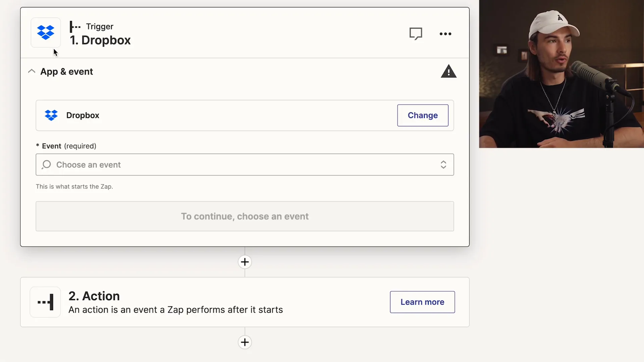Click the Change button next to Dropbox
Image resolution: width=644 pixels, height=362 pixels.
pyautogui.click(x=423, y=115)
